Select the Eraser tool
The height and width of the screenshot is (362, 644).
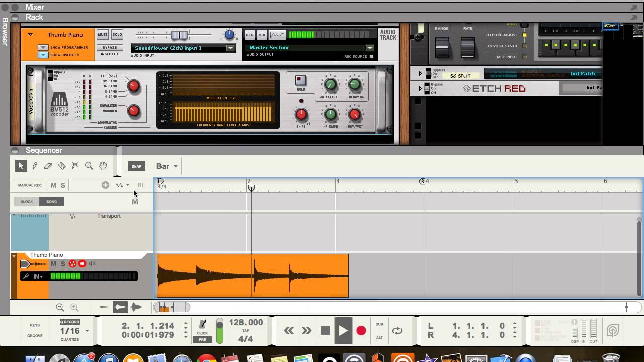(48, 166)
